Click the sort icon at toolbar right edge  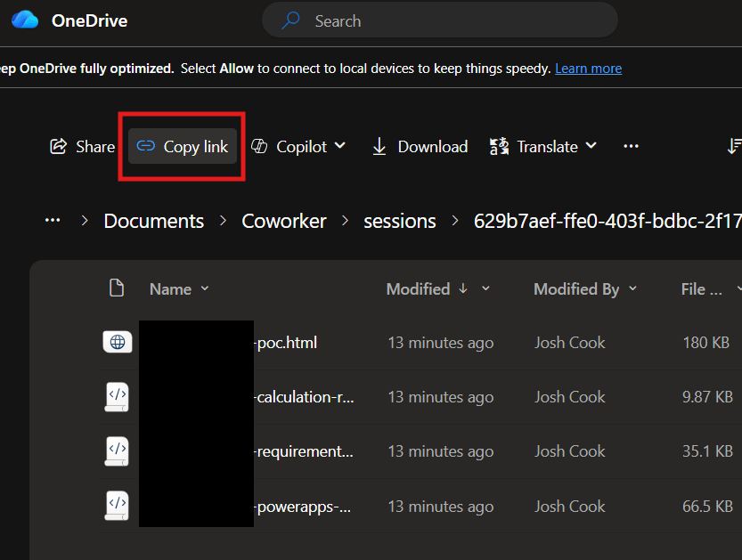coord(734,147)
